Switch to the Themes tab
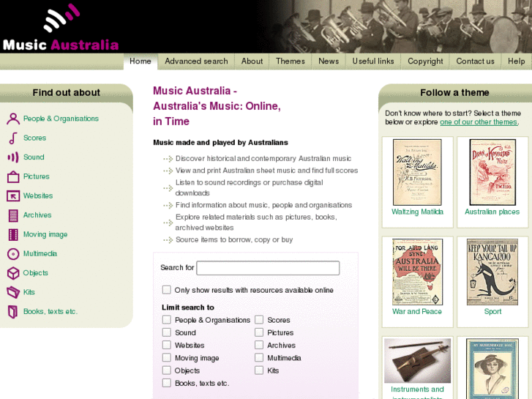Viewport: 532px width, 399px height. 291,61
